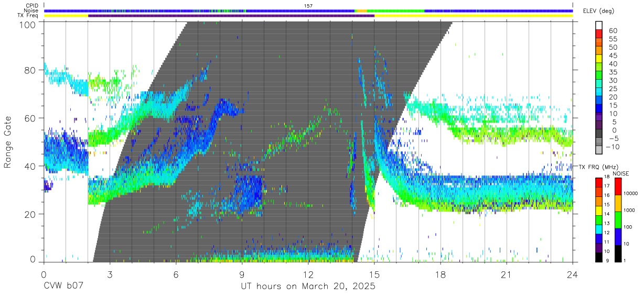644x297 pixels.
Task: Click the '9' tick on the UT hours axis
Action: pos(242,274)
